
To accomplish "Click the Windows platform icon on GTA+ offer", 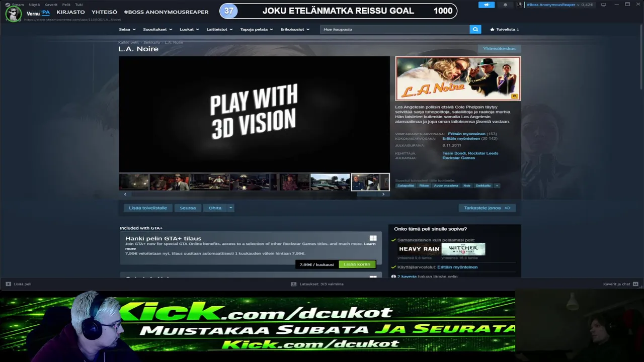I will pos(373,238).
